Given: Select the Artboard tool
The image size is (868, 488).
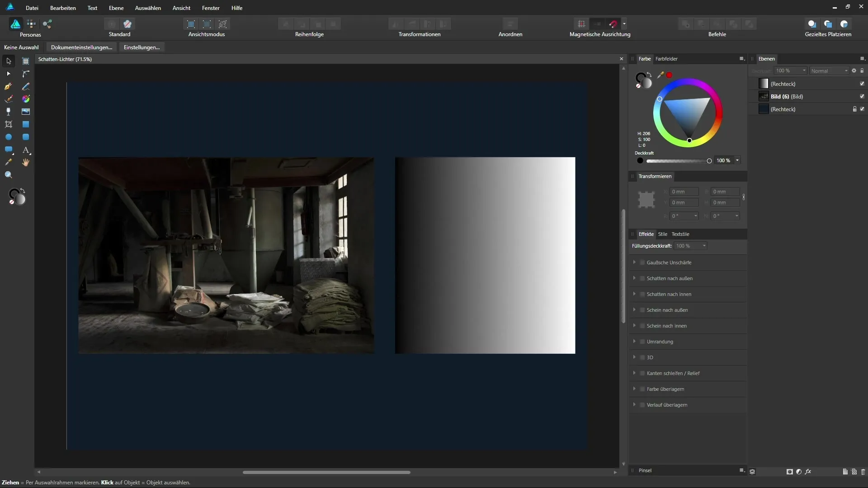Looking at the screenshot, I should [26, 61].
